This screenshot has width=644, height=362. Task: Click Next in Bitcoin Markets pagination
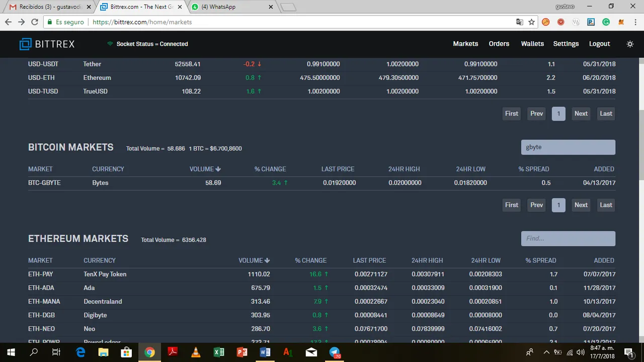point(581,205)
